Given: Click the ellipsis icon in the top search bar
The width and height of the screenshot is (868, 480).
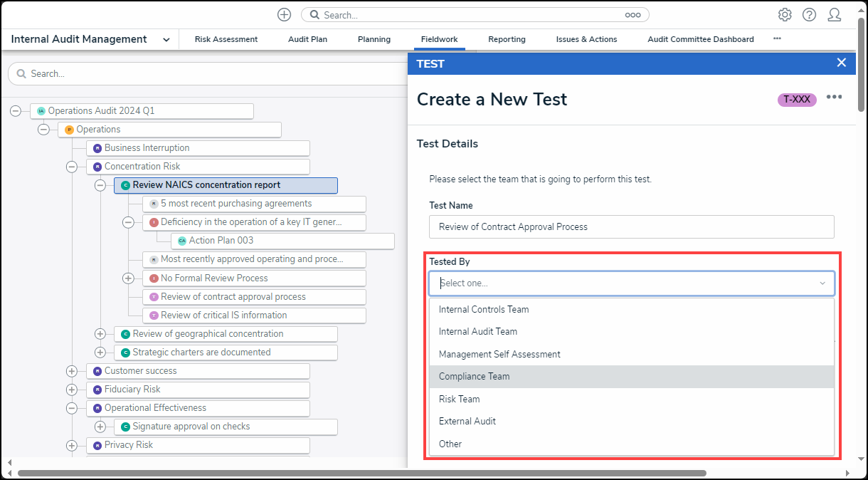Looking at the screenshot, I should [633, 15].
